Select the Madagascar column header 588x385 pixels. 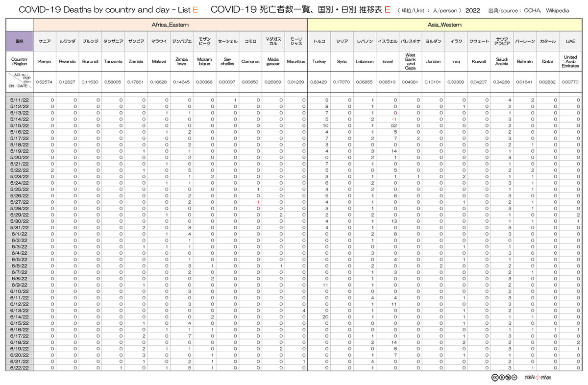tap(273, 62)
